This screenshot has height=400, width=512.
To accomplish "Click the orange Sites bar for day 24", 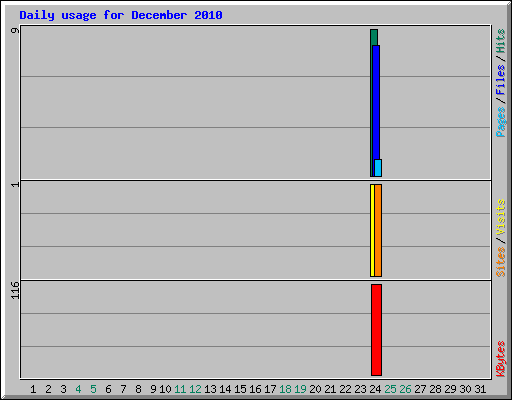I will click(x=378, y=230).
